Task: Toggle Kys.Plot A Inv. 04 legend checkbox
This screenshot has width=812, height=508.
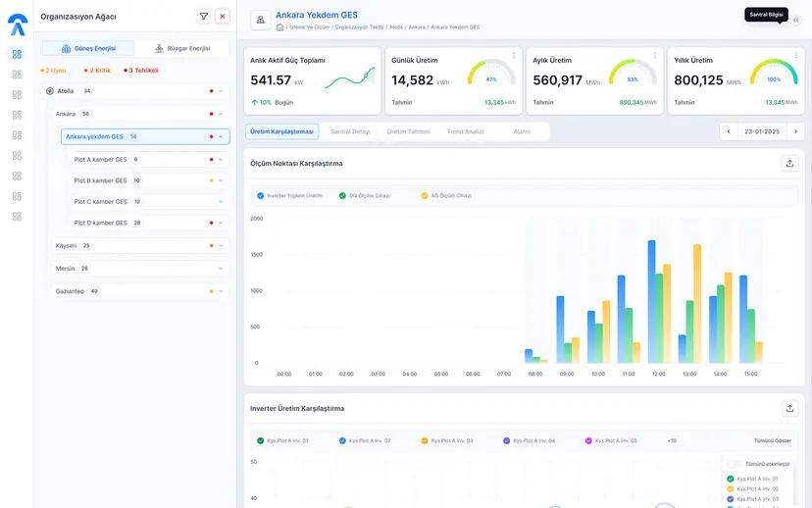Action: point(506,440)
